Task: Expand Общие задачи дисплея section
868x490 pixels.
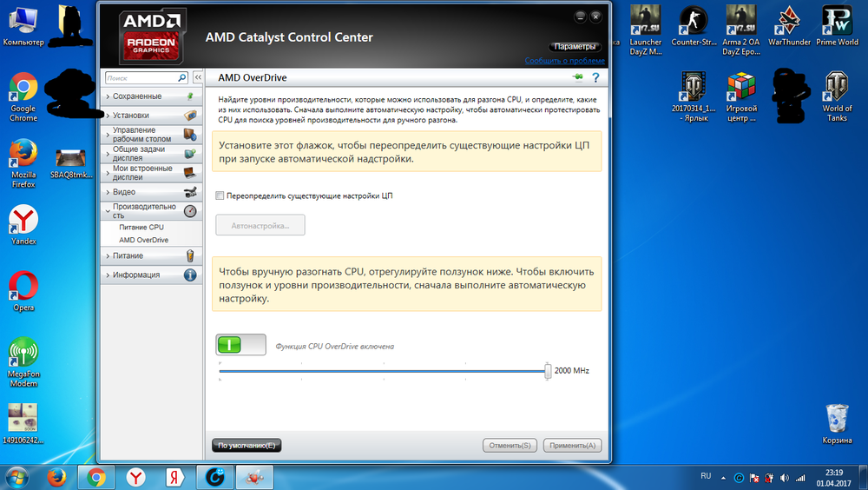Action: pos(151,154)
